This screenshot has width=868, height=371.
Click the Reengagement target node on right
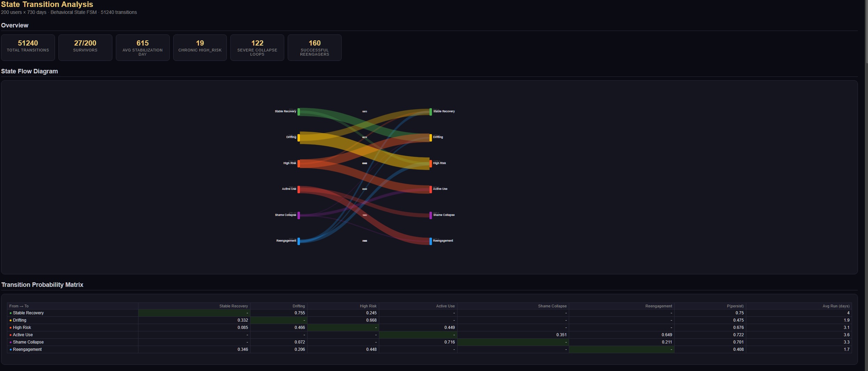pyautogui.click(x=431, y=241)
